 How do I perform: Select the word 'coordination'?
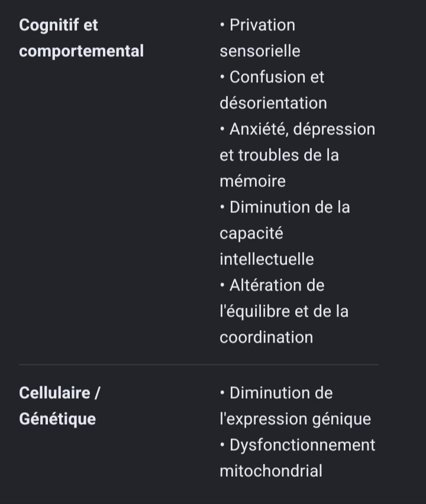266,338
